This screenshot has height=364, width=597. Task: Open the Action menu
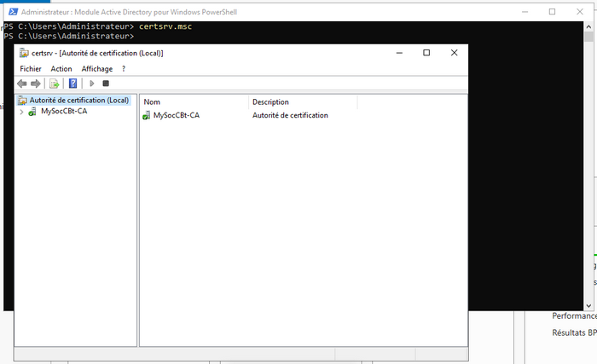point(61,68)
